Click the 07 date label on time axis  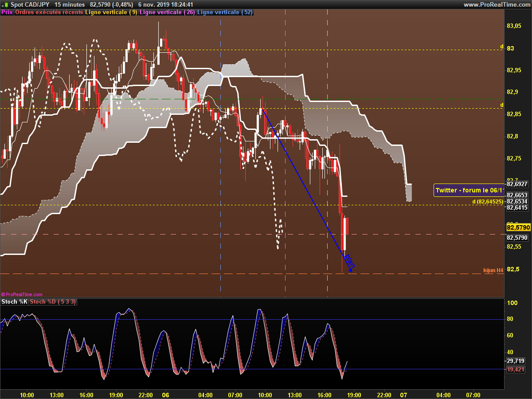coord(403,395)
